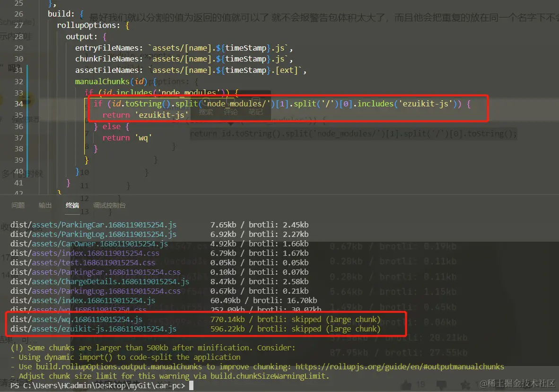Click line number 26 in the gutter
The width and height of the screenshot is (559, 392).
pos(18,14)
